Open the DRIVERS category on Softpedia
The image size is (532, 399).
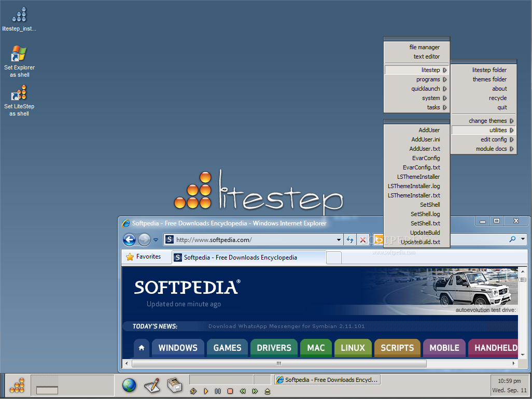tap(274, 348)
